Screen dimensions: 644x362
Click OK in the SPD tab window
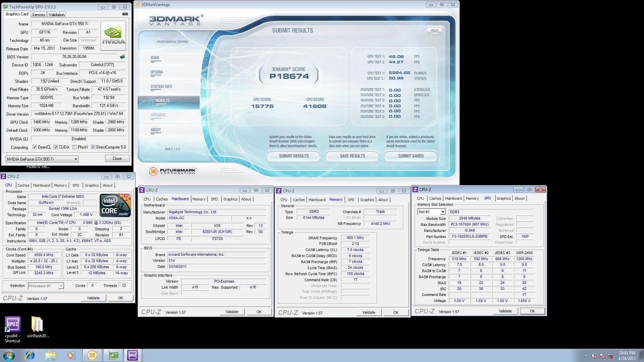tap(532, 311)
